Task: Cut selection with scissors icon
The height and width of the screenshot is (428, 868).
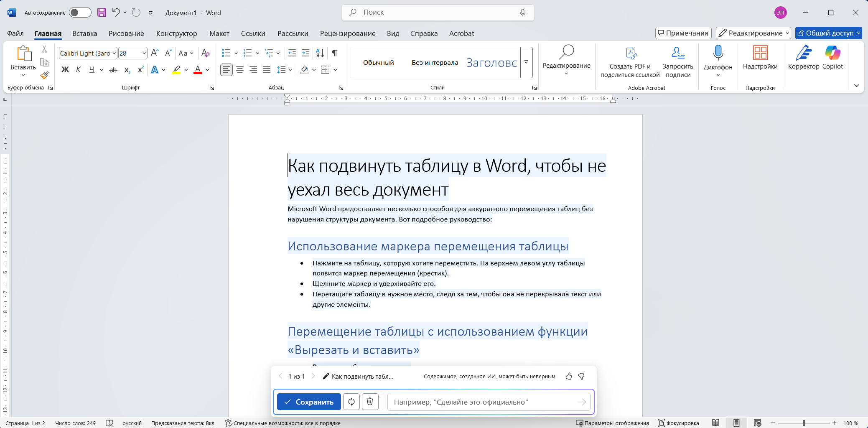Action: (44, 49)
